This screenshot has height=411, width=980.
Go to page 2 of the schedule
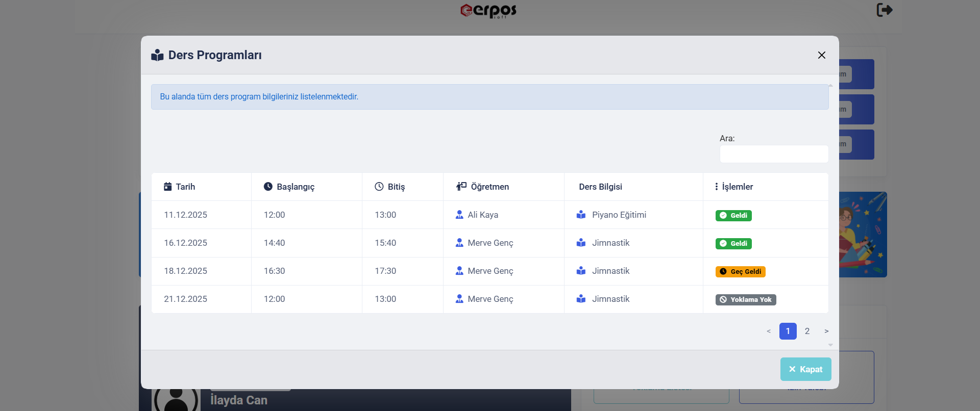tap(807, 331)
